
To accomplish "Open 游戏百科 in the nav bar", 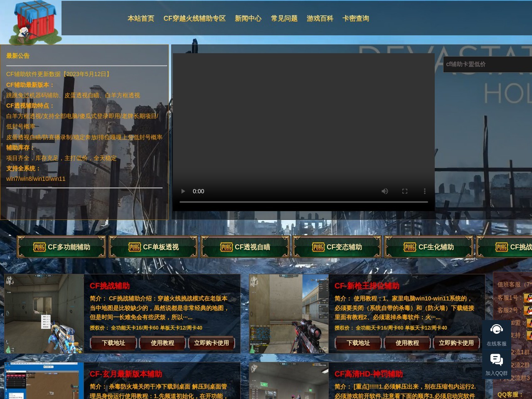I will tap(320, 18).
